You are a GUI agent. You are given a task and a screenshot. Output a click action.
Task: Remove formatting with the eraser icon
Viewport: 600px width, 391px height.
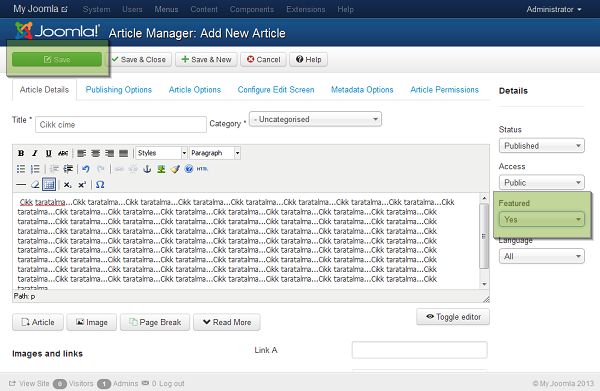coord(35,184)
